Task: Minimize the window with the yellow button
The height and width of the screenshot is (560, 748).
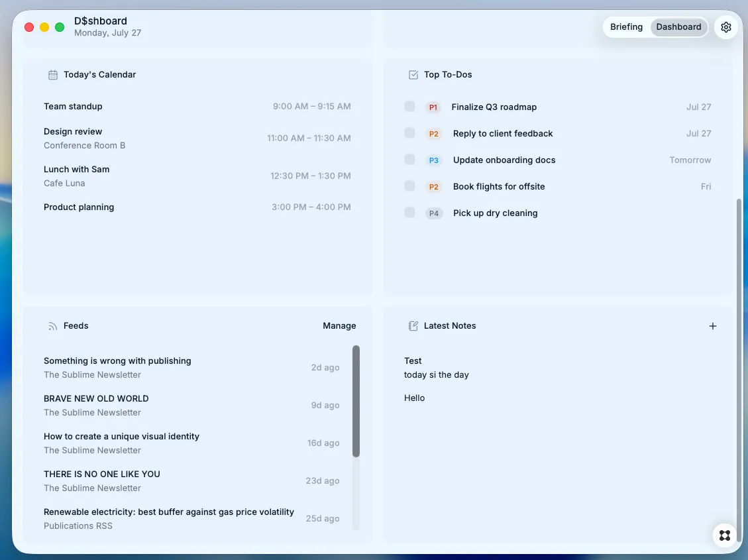Action: [x=44, y=27]
